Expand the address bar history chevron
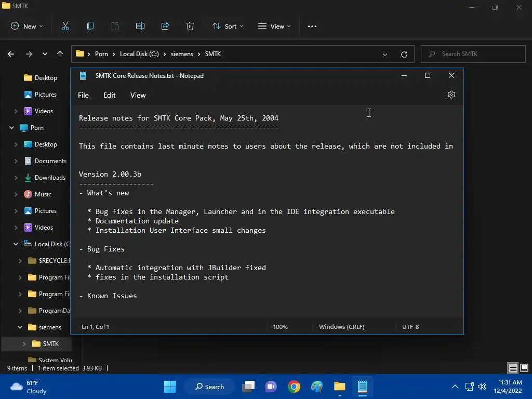This screenshot has width=532, height=399. (x=385, y=54)
